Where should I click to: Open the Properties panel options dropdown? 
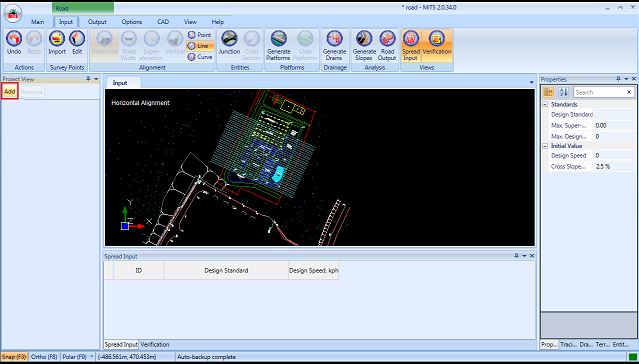click(626, 79)
